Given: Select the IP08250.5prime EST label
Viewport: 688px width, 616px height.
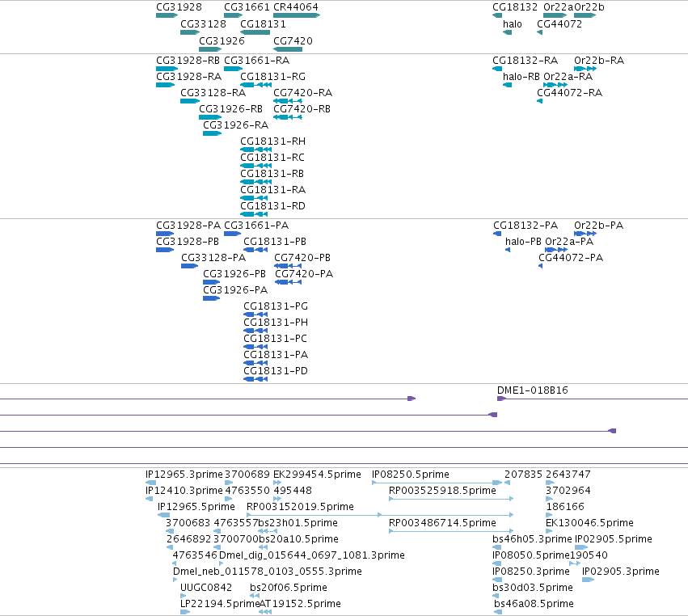Looking at the screenshot, I should [x=411, y=475].
